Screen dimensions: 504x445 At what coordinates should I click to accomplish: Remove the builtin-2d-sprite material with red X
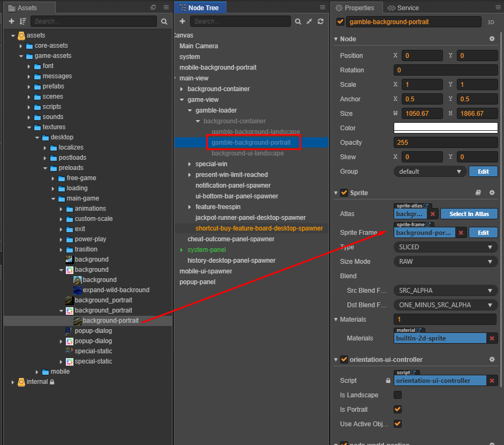(492, 338)
